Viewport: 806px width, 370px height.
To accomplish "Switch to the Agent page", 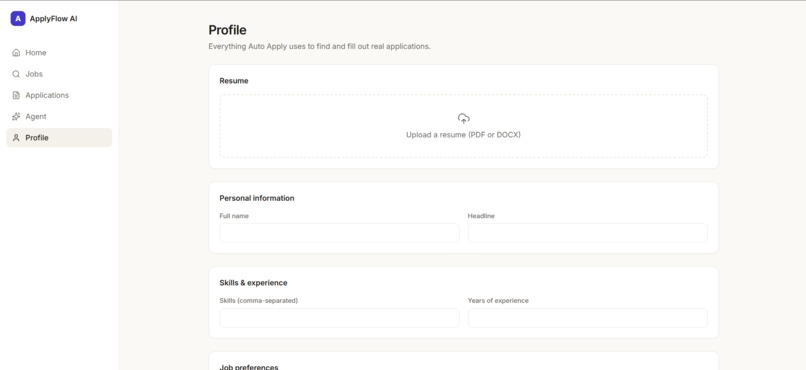I will click(59, 117).
